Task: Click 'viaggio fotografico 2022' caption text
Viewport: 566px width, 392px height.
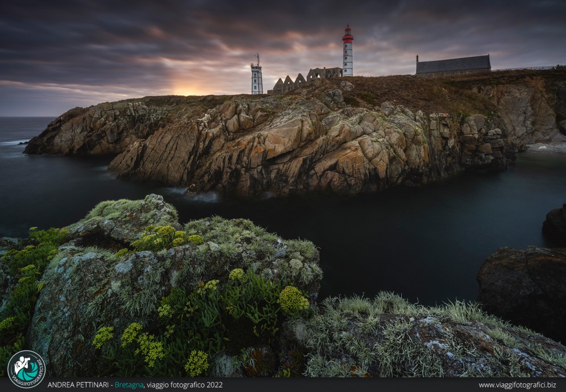Action: pyautogui.click(x=185, y=385)
